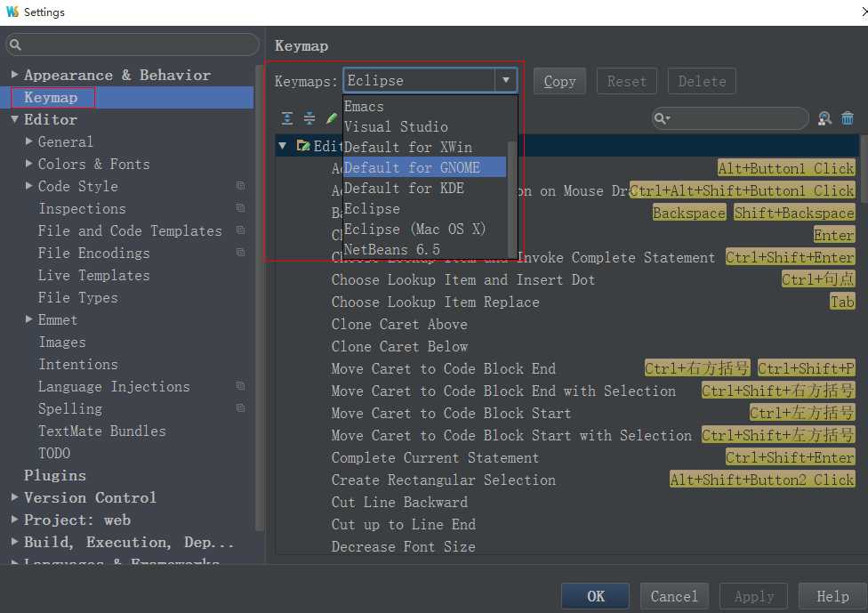This screenshot has height=613, width=868.
Task: Click the Editor Actions folder icon
Action: coord(302,146)
